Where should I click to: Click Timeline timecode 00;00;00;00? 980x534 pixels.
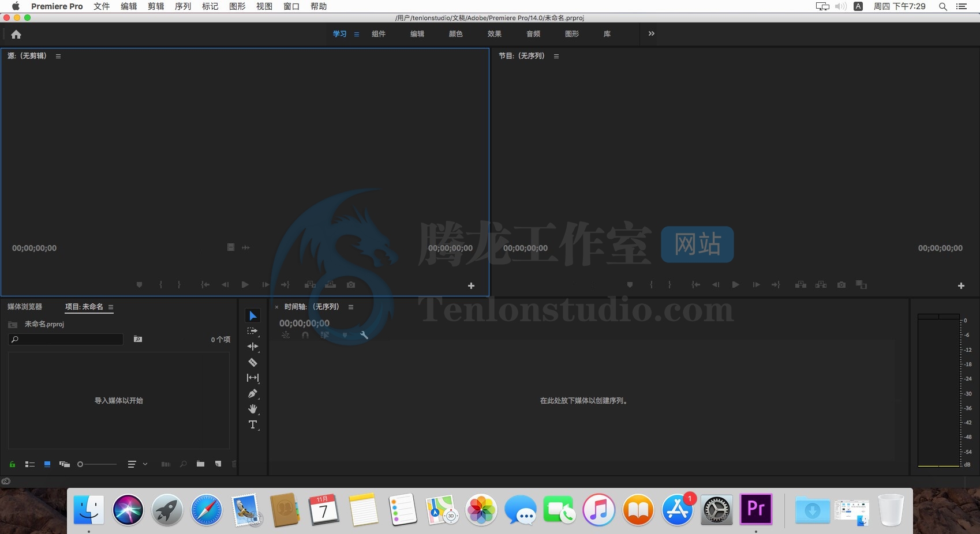pyautogui.click(x=305, y=324)
